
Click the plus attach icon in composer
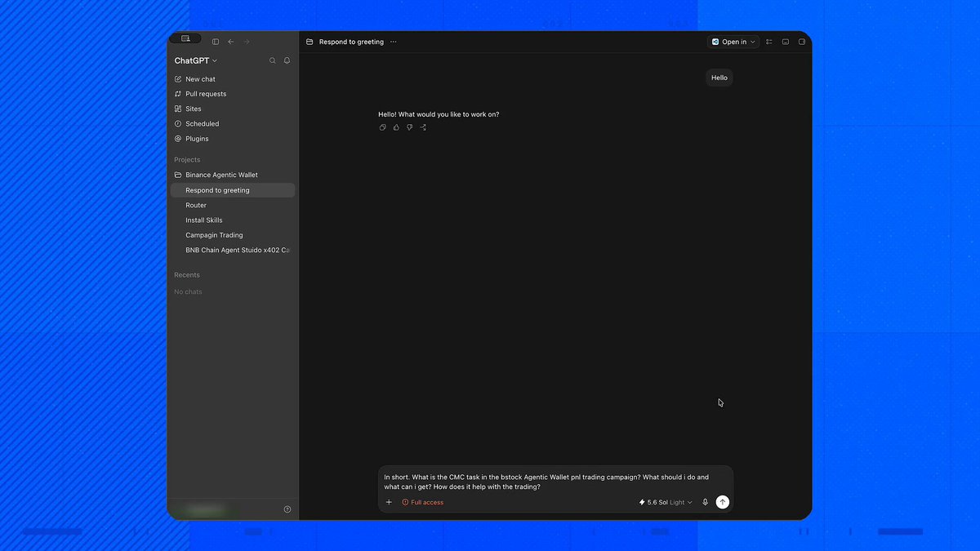pos(389,502)
